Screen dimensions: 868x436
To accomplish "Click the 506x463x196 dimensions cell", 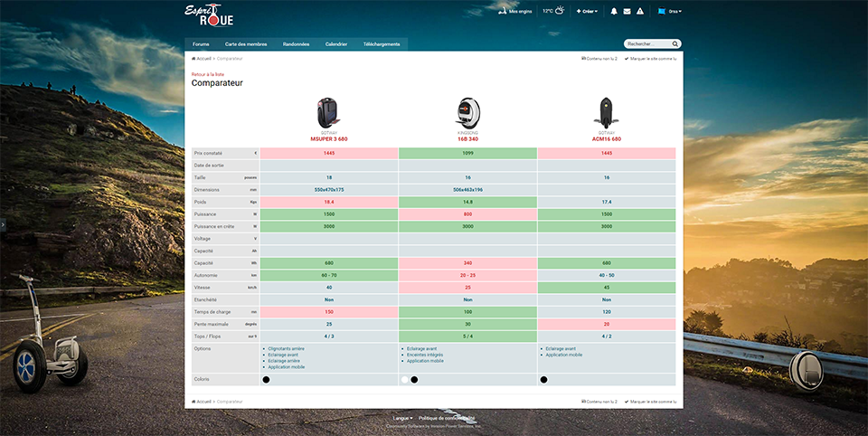I will [467, 190].
